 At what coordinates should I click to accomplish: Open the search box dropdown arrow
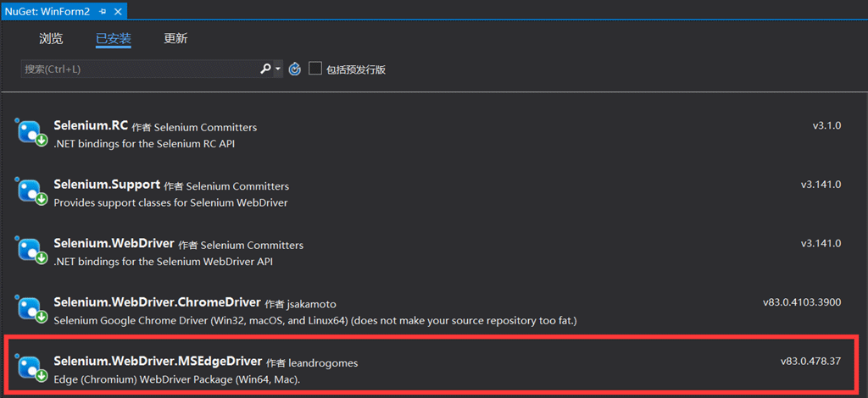click(x=278, y=69)
